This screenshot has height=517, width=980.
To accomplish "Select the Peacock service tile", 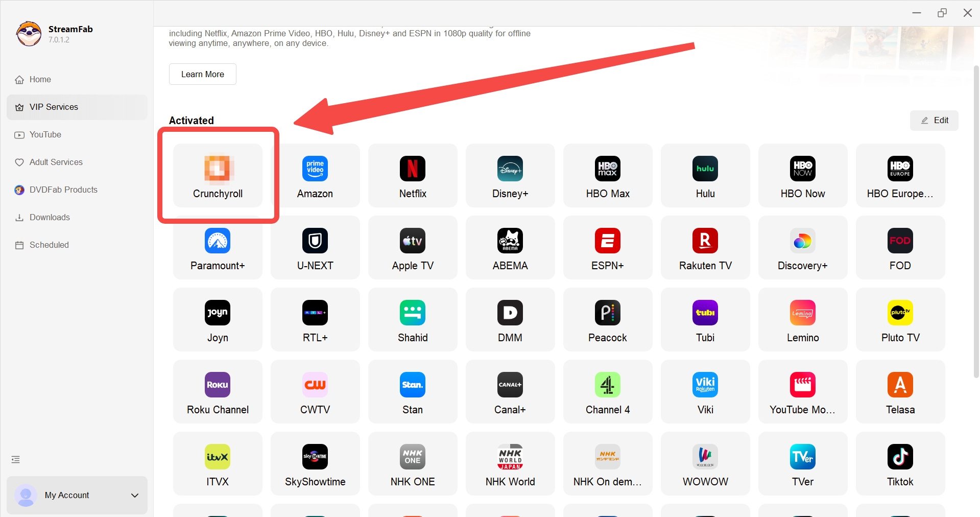I will point(607,320).
